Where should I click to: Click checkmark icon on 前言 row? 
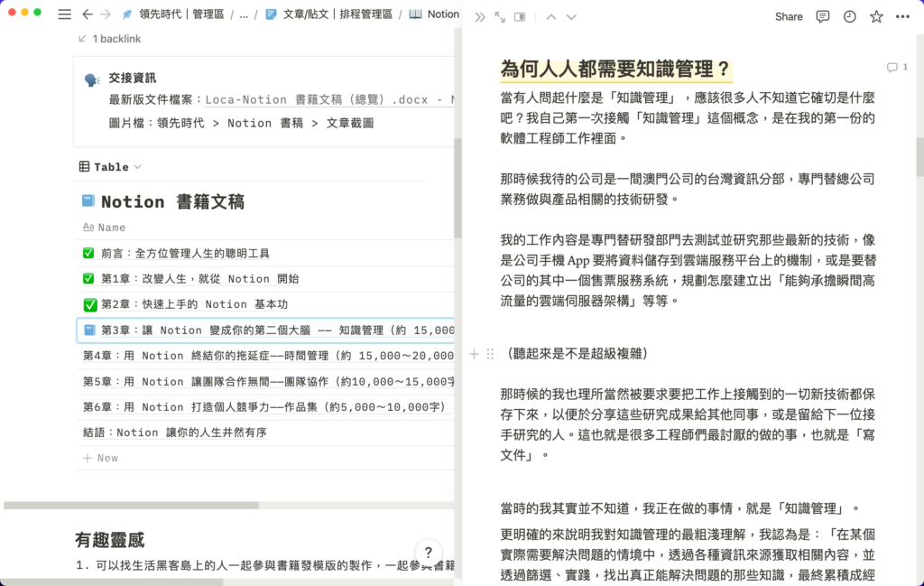(x=88, y=254)
